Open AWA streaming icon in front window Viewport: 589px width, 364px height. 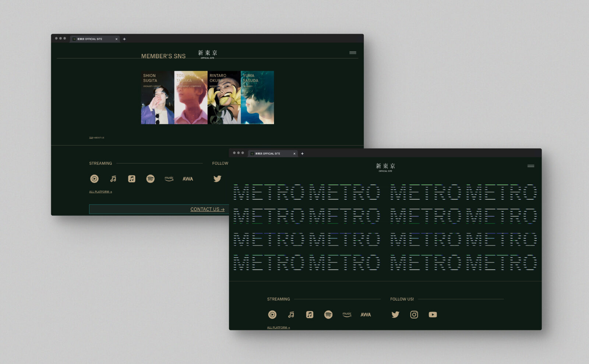click(366, 315)
